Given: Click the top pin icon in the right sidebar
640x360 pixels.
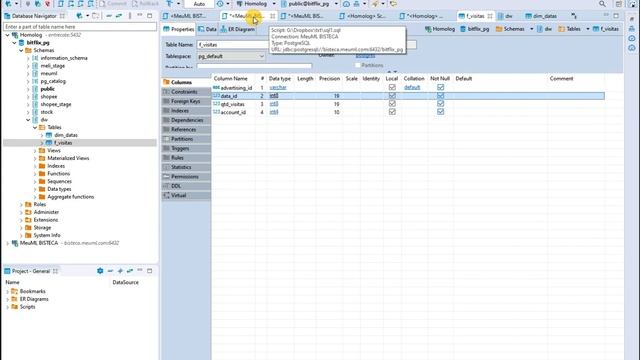Looking at the screenshot, I should (x=632, y=19).
